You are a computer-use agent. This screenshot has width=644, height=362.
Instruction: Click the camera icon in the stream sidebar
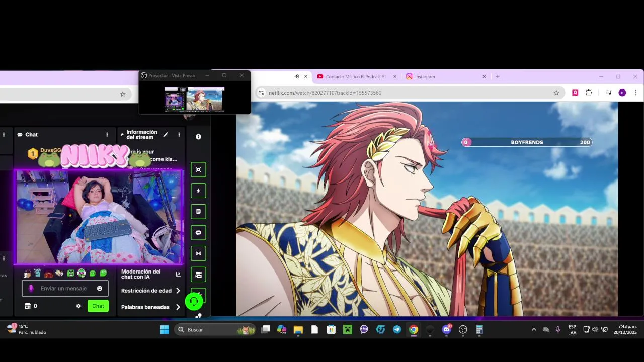pos(198,275)
